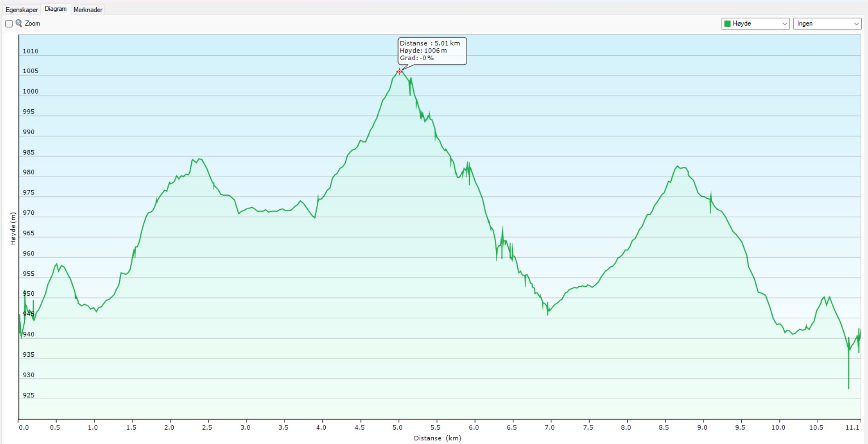Click the 1010 elevation axis label

[x=30, y=51]
